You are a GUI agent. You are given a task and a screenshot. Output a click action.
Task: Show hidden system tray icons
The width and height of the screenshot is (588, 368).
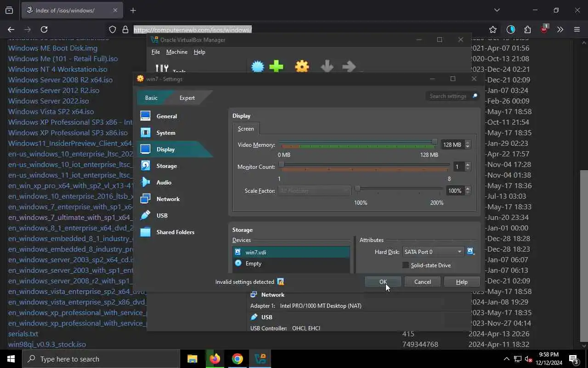click(507, 359)
